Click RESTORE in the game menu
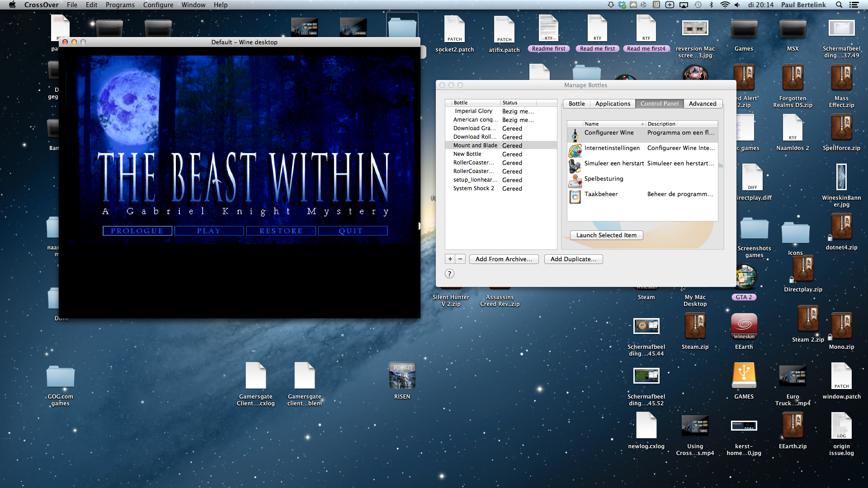Viewport: 868px width, 488px height. [x=281, y=231]
